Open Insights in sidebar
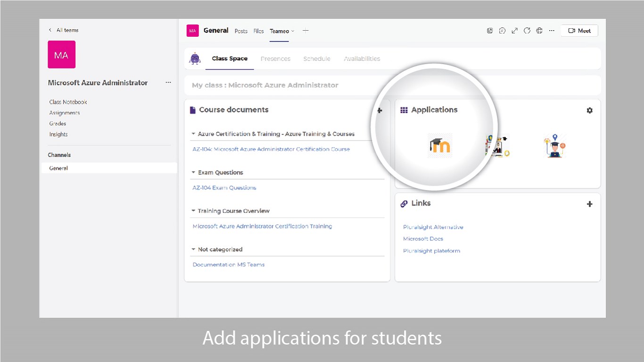The width and height of the screenshot is (644, 362). [x=58, y=134]
